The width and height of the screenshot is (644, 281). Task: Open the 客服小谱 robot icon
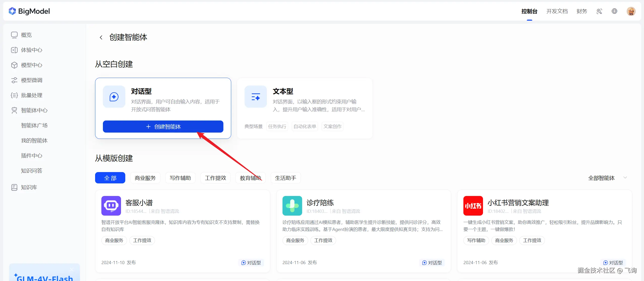tap(111, 206)
